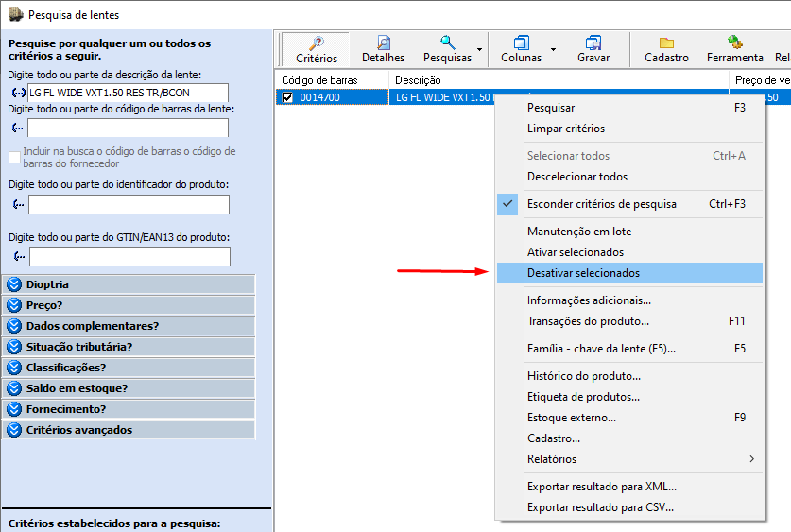Click the Ferramenta toolbar icon
791x532 pixels.
[x=734, y=43]
